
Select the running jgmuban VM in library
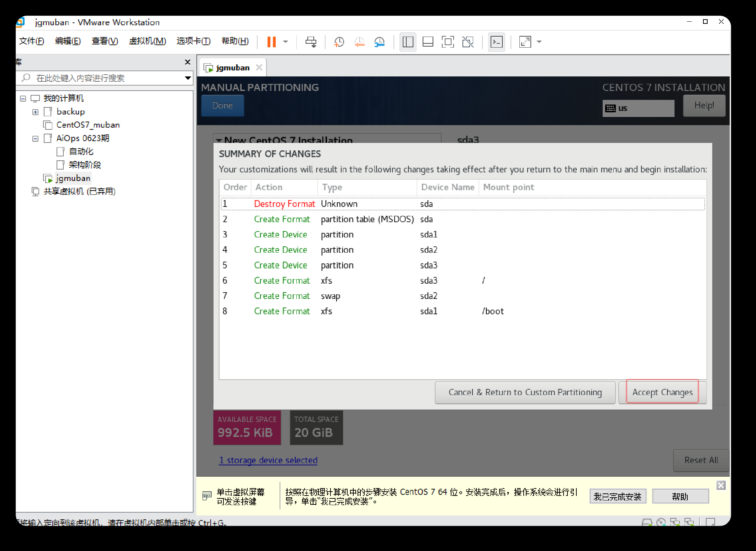[x=73, y=178]
